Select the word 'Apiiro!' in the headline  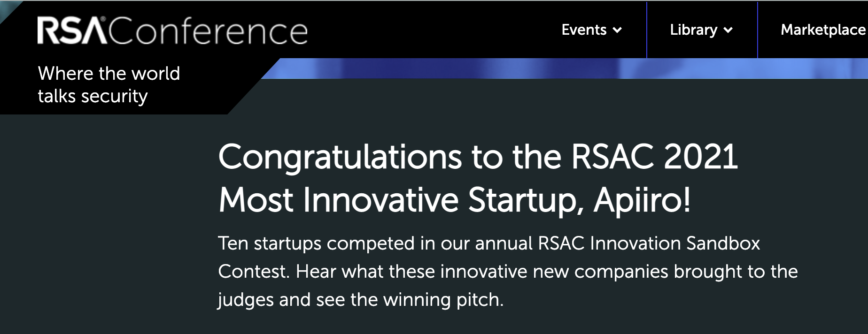642,200
